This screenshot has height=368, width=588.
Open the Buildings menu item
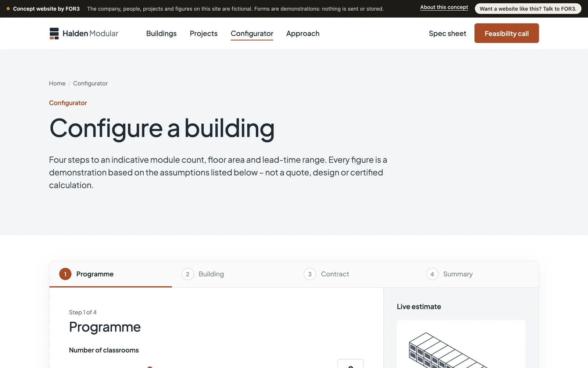click(x=161, y=33)
